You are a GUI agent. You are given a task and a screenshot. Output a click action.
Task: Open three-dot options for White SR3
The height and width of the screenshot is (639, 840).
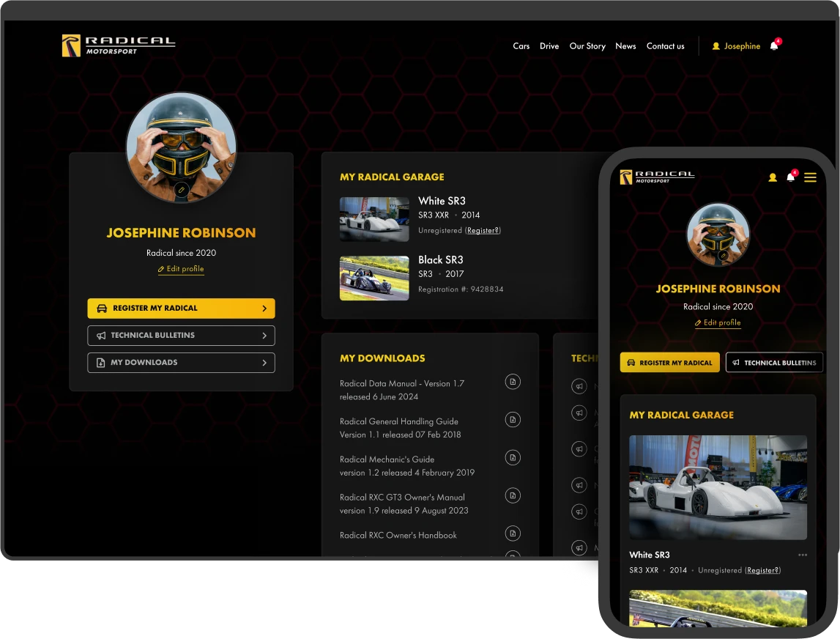click(x=803, y=555)
